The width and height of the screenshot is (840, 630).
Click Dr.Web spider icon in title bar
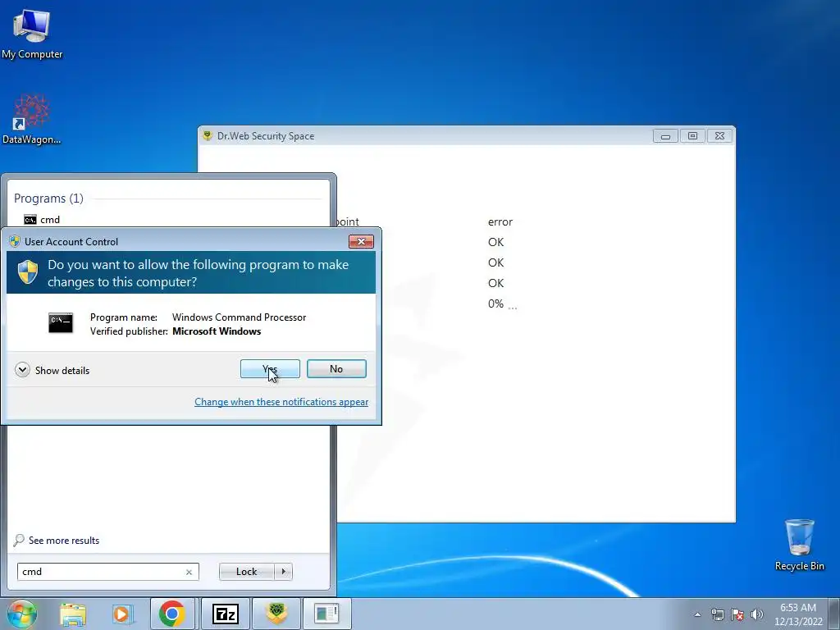point(208,135)
